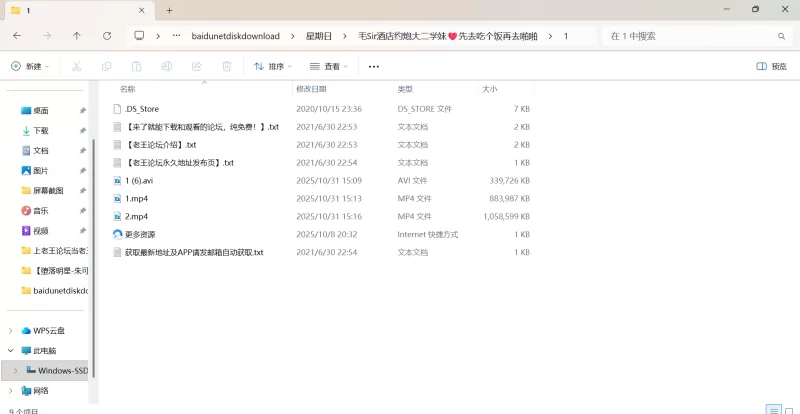800x414 pixels.
Task: Click the 新建 new item button
Action: coord(30,66)
